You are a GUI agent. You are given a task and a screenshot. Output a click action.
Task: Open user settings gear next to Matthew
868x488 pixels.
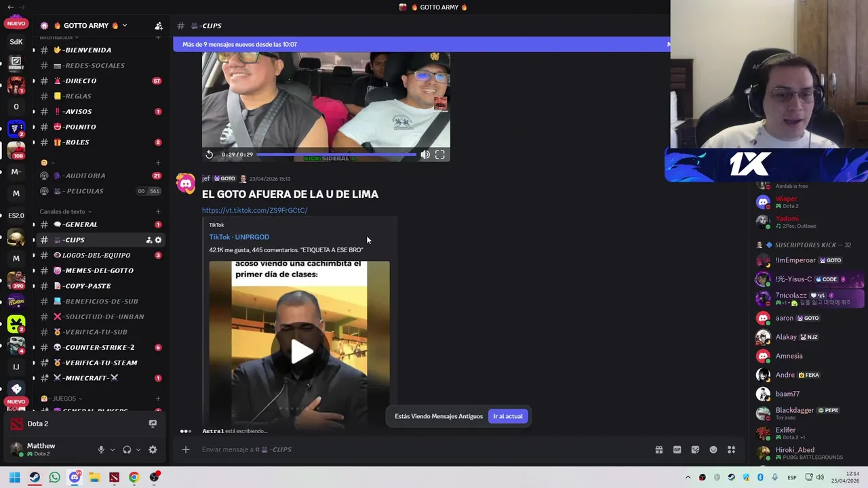pos(153,449)
